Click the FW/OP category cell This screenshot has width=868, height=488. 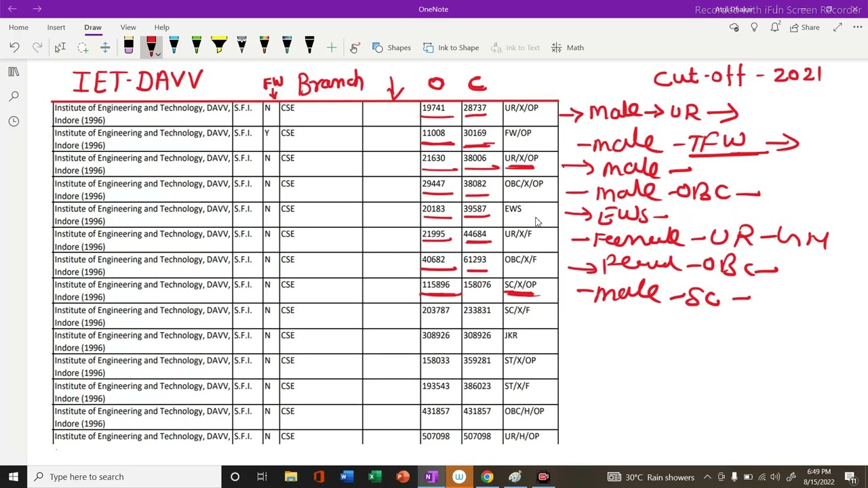[x=530, y=139]
